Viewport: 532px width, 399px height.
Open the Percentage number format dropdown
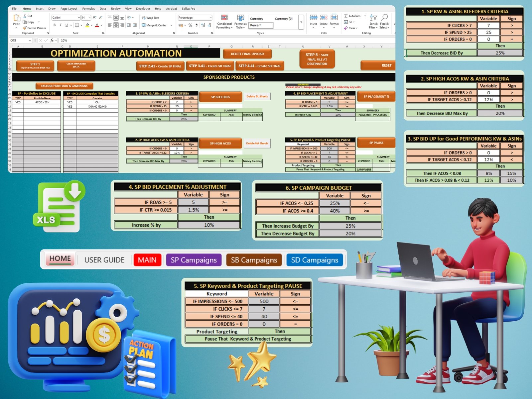pyautogui.click(x=210, y=18)
